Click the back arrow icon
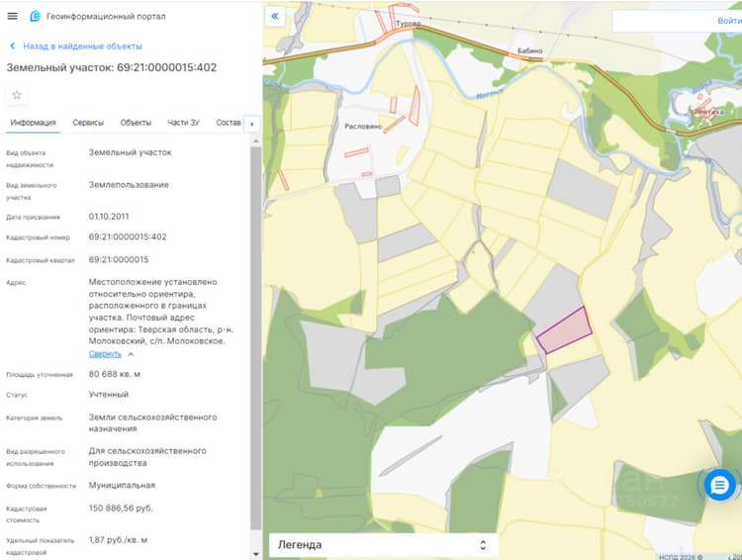The image size is (742, 560). click(12, 46)
